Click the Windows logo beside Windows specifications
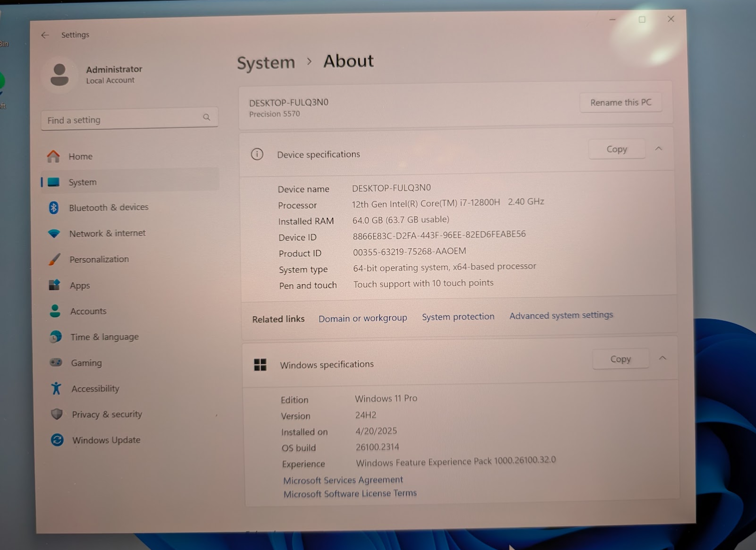The width and height of the screenshot is (756, 550). 260,364
